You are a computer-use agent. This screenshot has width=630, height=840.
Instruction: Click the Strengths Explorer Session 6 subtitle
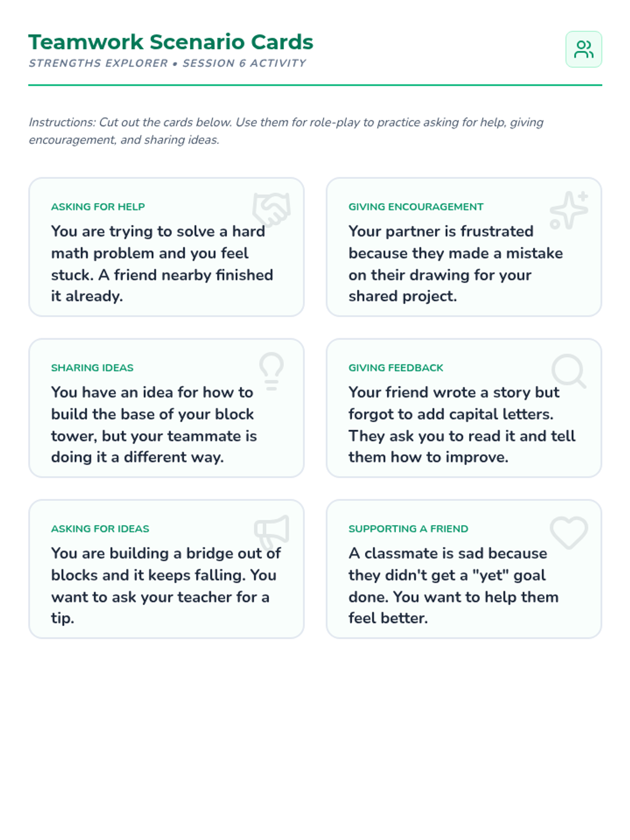[167, 63]
